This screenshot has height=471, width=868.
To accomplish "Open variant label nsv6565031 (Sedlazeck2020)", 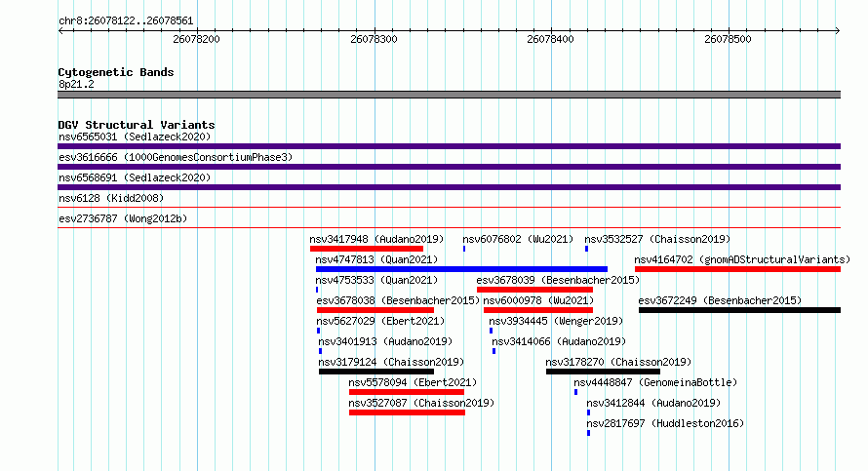I will (x=135, y=137).
